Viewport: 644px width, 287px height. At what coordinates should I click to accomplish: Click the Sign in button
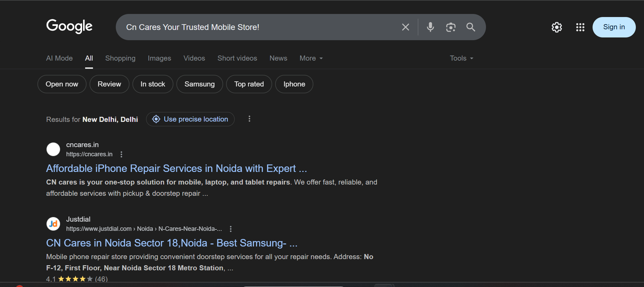[614, 27]
